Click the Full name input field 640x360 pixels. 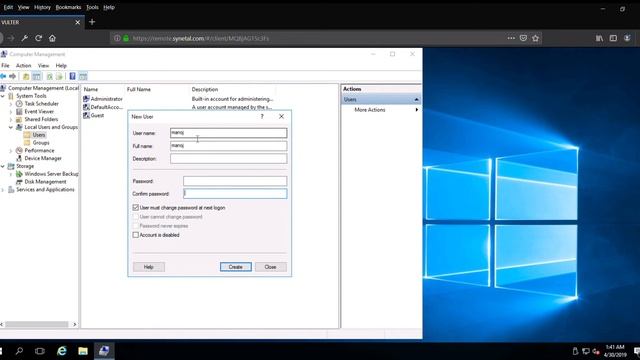click(229, 146)
